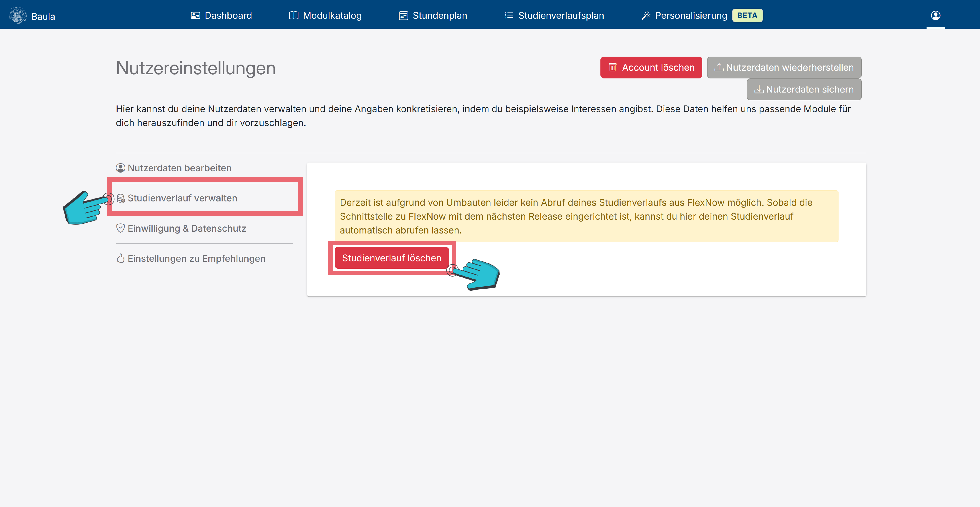Click the upload icon in Nutzerdaten wiederherstellen

[x=719, y=67]
